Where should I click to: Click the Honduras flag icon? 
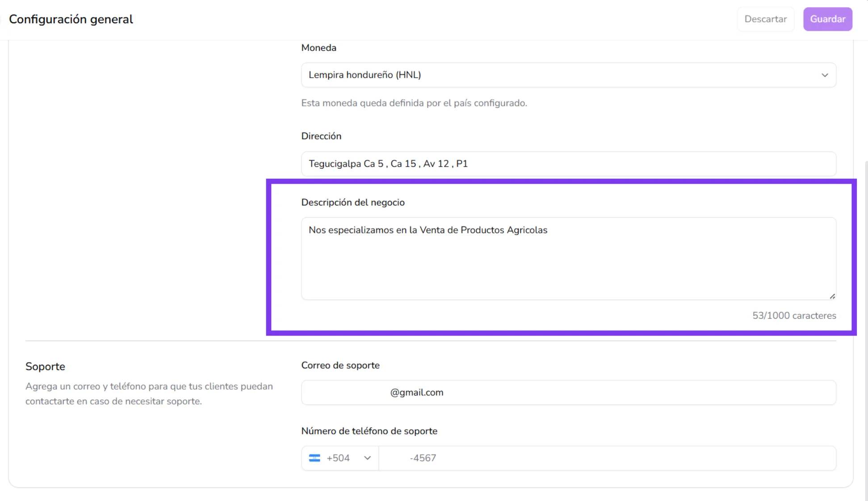click(314, 458)
